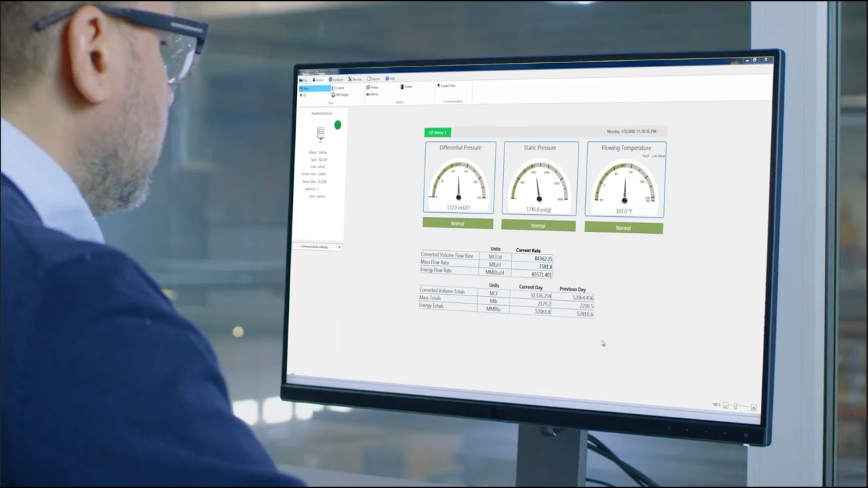Screen dimensions: 868x488
Task: Open the File ribbon tab
Action: point(302,80)
